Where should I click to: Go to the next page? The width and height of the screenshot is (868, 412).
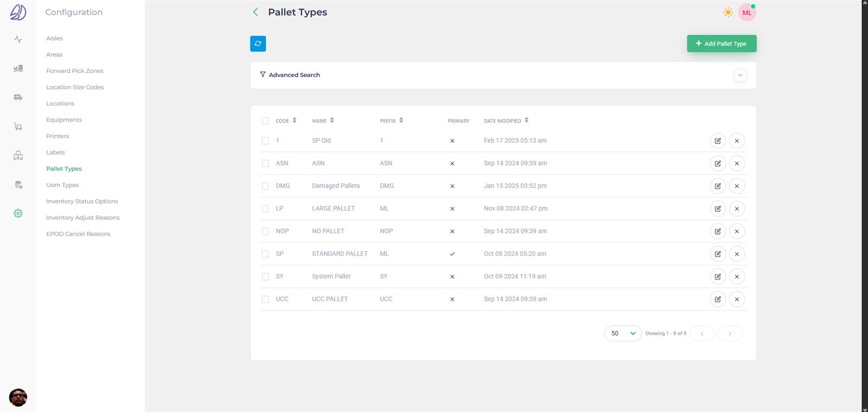[730, 333]
